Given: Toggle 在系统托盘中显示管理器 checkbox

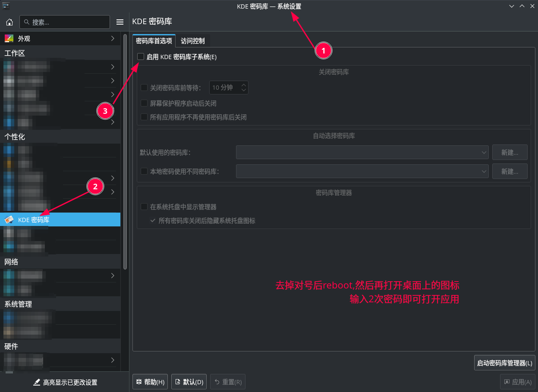Looking at the screenshot, I should tap(144, 207).
